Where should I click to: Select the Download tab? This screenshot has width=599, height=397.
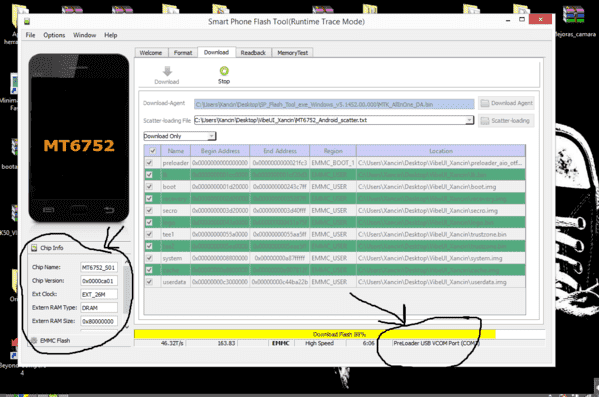(216, 52)
